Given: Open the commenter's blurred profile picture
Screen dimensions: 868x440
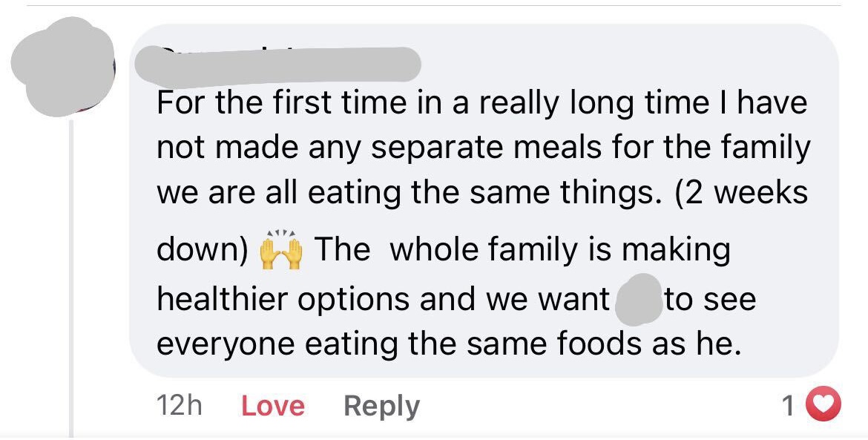Looking at the screenshot, I should 62,67.
